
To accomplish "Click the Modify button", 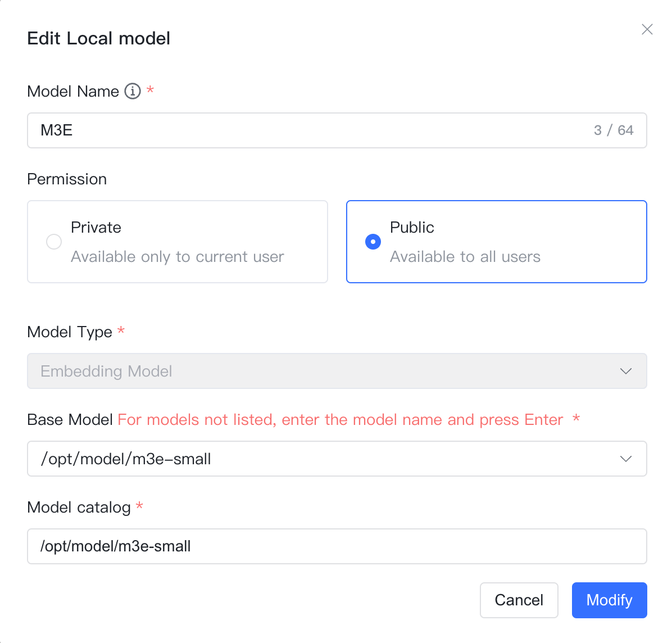I will [610, 600].
